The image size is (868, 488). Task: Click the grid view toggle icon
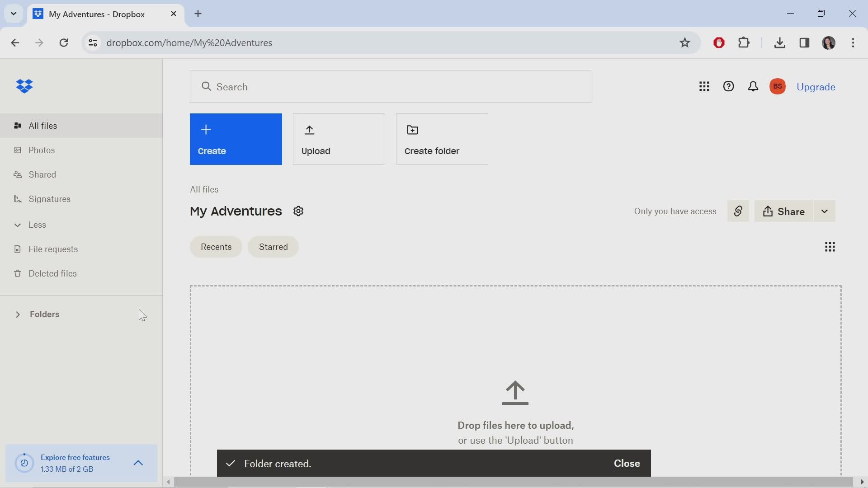[830, 247]
